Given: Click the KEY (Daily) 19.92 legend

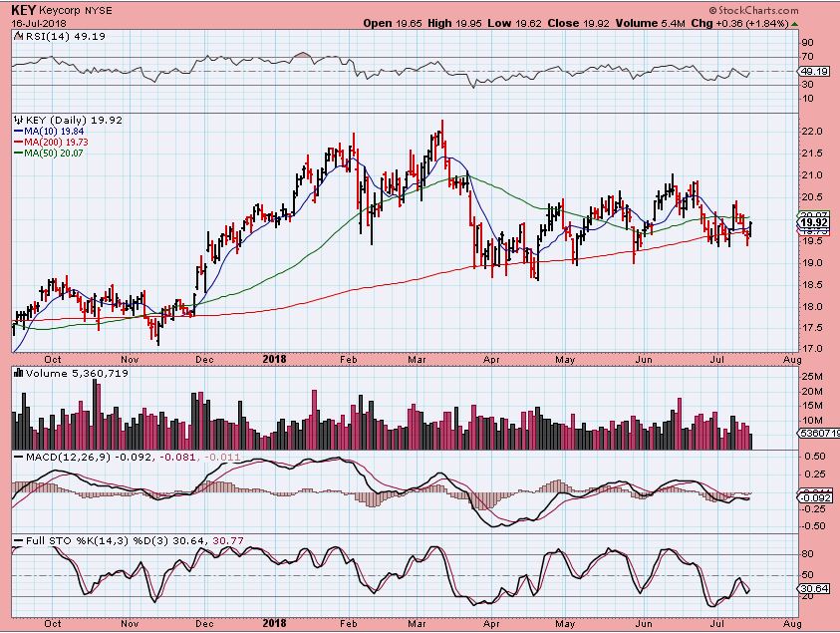Looking at the screenshot, I should (x=74, y=120).
